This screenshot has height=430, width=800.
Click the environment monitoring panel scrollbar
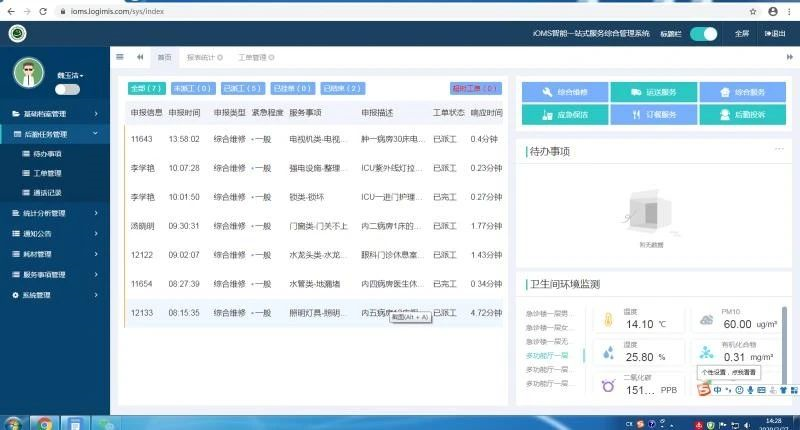pyautogui.click(x=783, y=340)
